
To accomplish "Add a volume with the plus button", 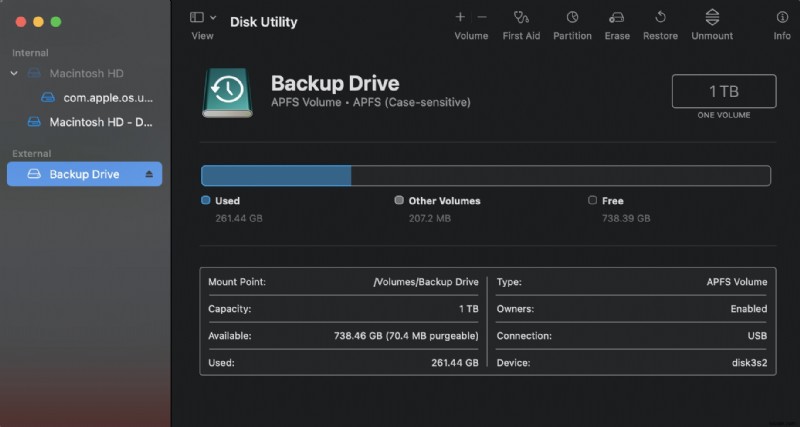I will click(460, 17).
